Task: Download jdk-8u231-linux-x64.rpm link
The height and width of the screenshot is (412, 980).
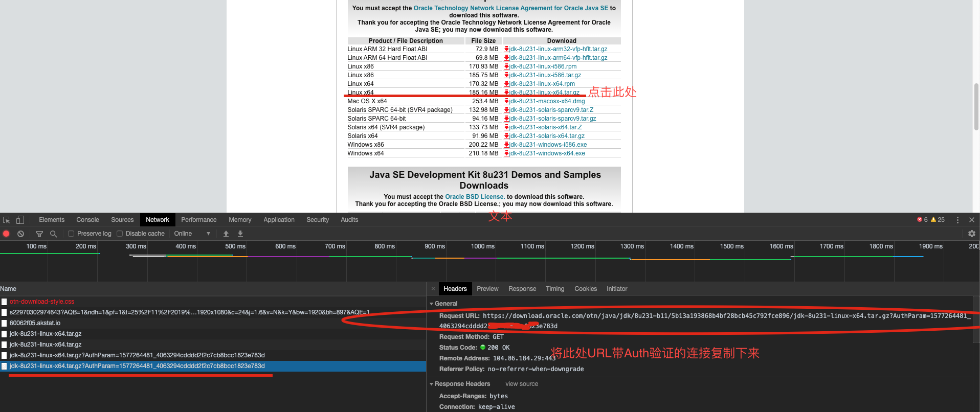Action: (x=542, y=84)
